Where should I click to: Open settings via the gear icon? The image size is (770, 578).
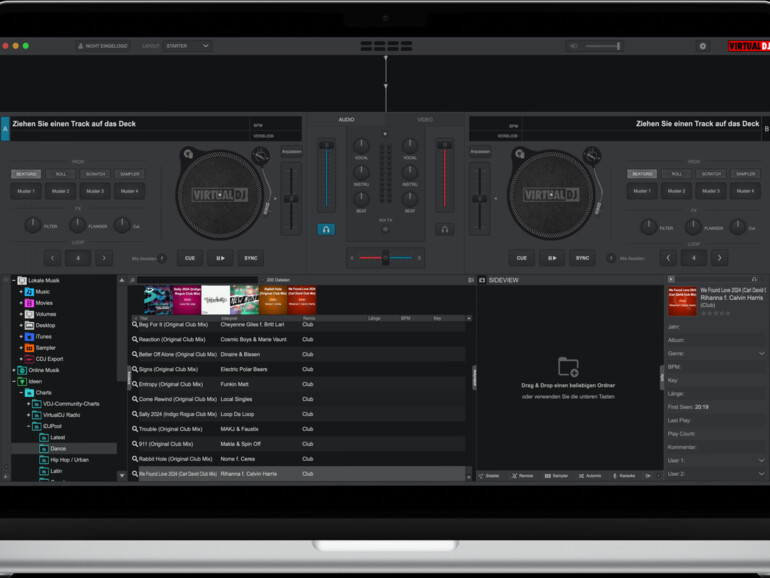702,46
